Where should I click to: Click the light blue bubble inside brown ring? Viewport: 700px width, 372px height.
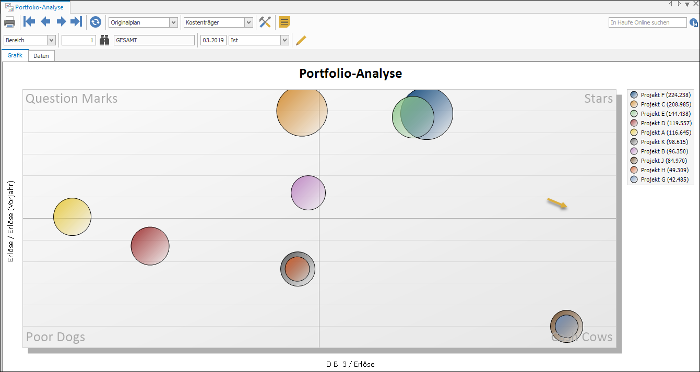(567, 326)
